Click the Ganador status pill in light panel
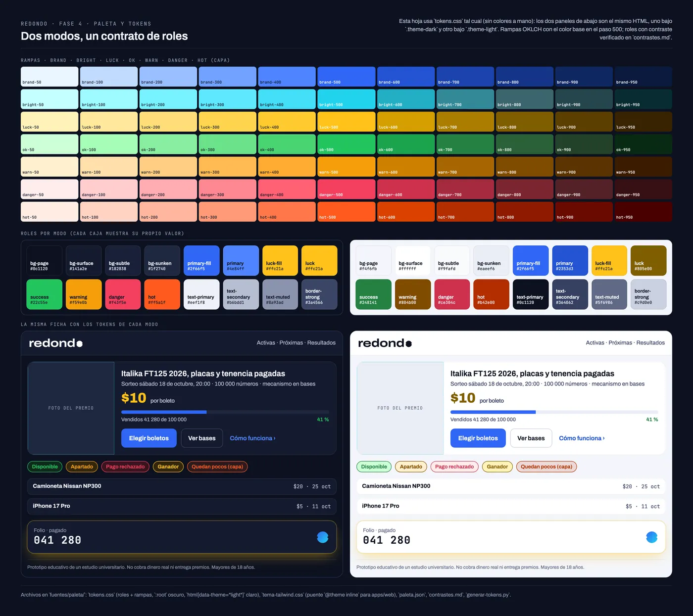693x616 pixels. tap(497, 467)
